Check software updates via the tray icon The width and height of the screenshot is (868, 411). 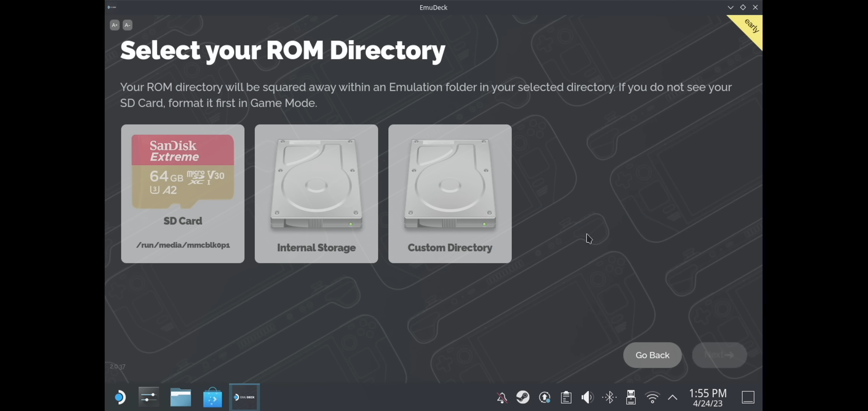(544, 397)
